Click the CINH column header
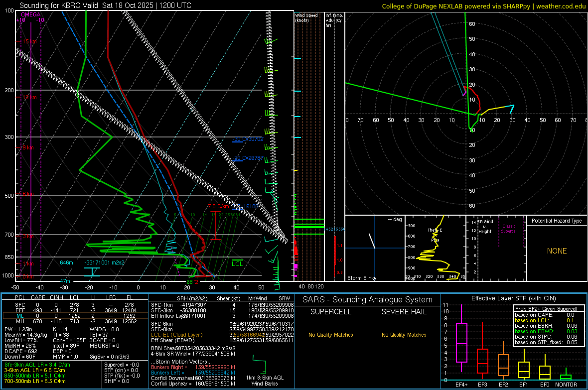This screenshot has width=588, height=390. (x=57, y=297)
